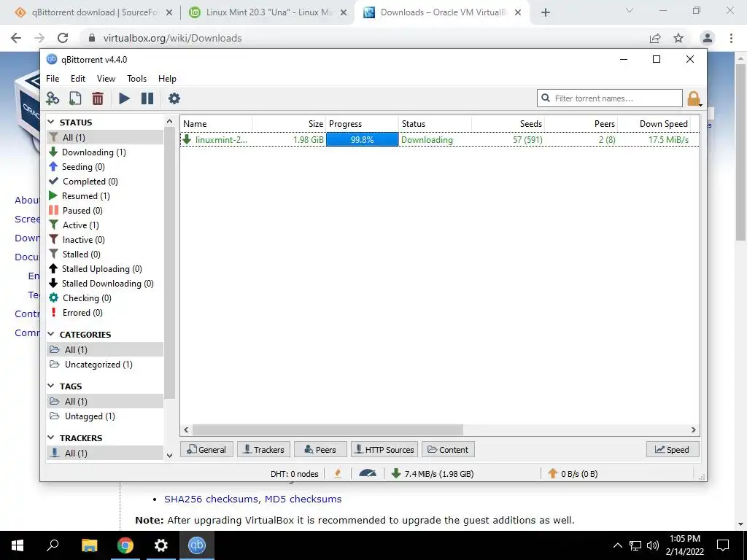Image resolution: width=747 pixels, height=560 pixels.
Task: Open the Edit menu
Action: pyautogui.click(x=77, y=79)
